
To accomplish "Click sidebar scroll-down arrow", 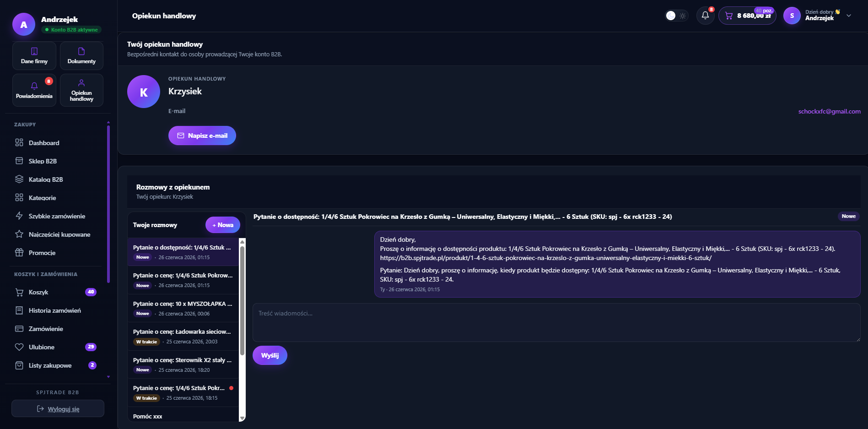I will 108,377.
